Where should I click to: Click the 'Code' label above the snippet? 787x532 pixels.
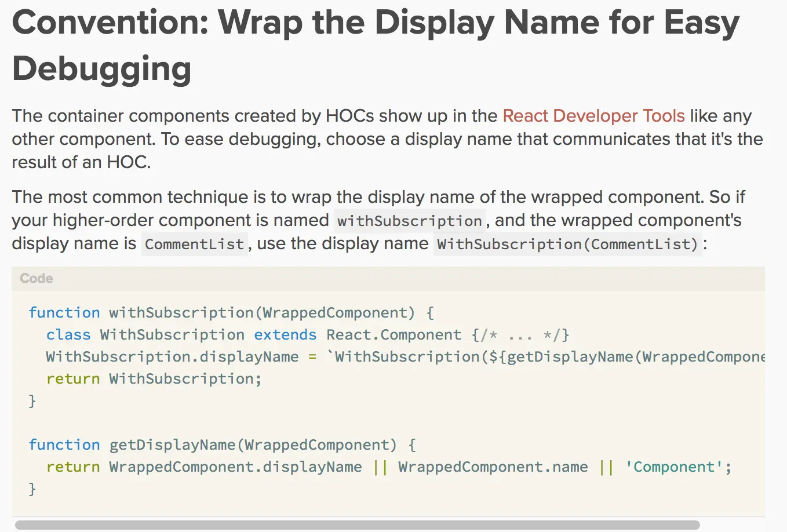pos(37,278)
